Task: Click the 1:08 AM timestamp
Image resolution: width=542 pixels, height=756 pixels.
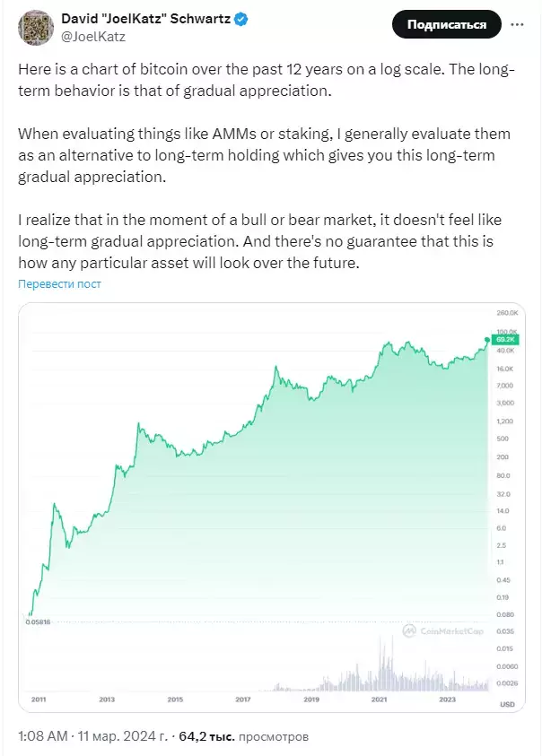Action: click(44, 736)
